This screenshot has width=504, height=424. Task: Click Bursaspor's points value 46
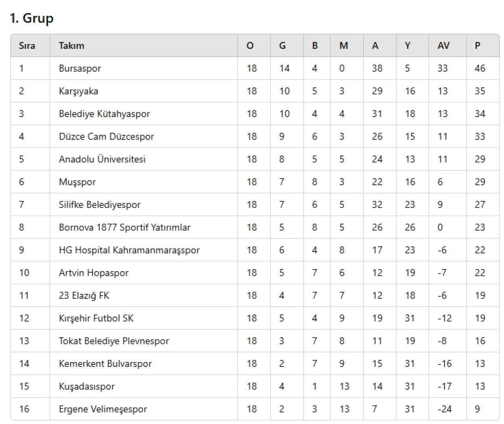point(480,69)
